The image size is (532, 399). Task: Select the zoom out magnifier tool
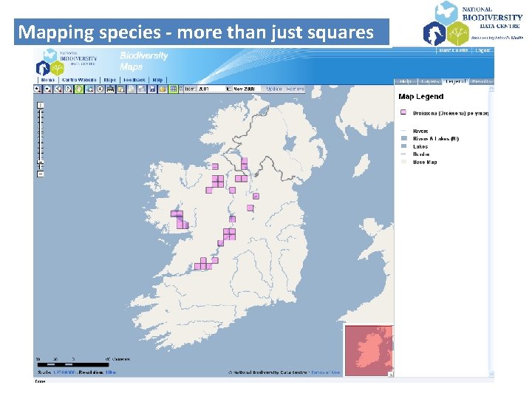[48, 89]
